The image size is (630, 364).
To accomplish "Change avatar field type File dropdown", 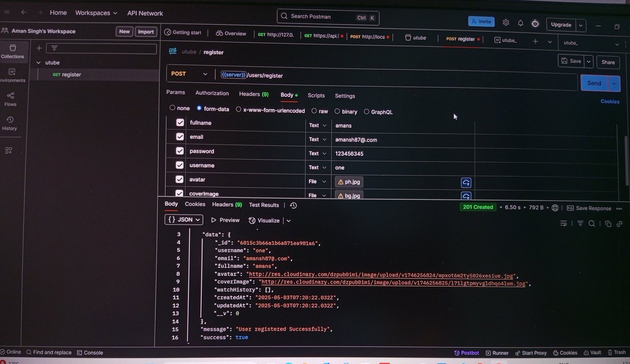I will click(318, 181).
